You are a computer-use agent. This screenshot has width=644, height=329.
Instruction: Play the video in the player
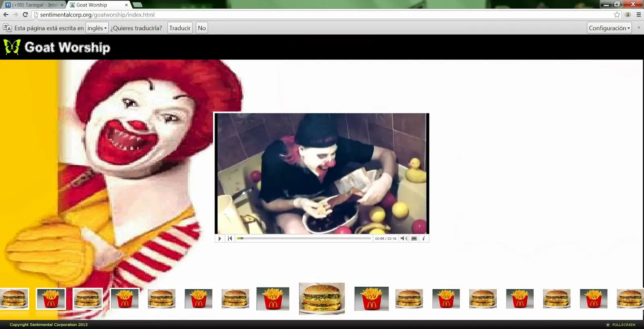tap(220, 239)
